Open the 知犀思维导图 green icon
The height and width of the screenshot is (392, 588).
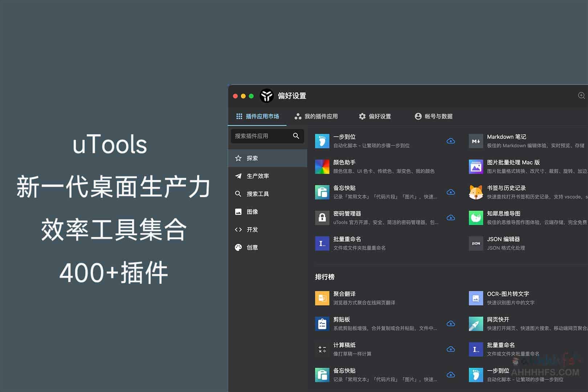click(476, 218)
